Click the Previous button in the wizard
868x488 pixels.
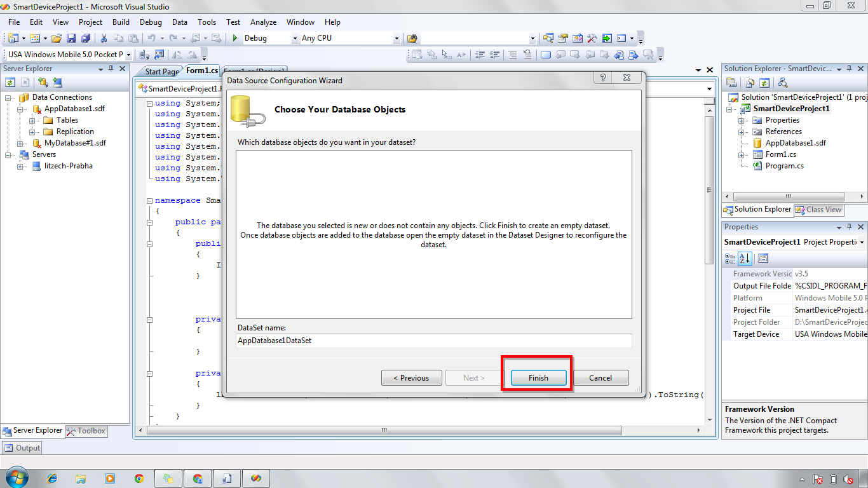411,377
